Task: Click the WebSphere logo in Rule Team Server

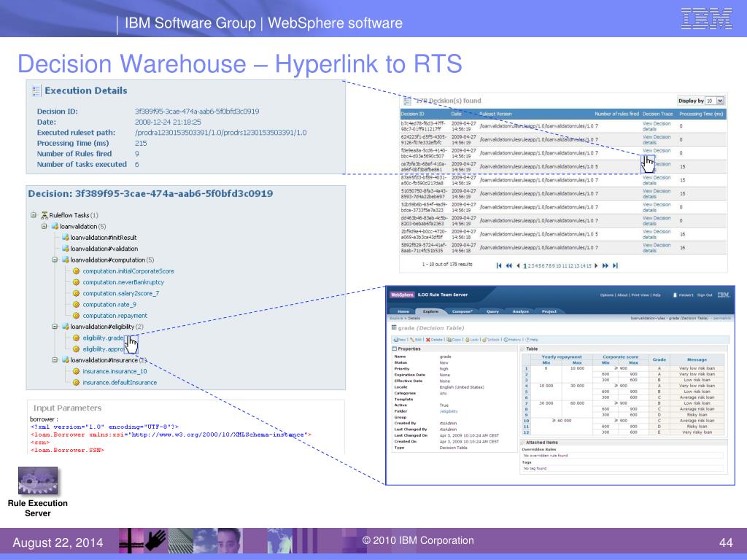Action: [403, 295]
